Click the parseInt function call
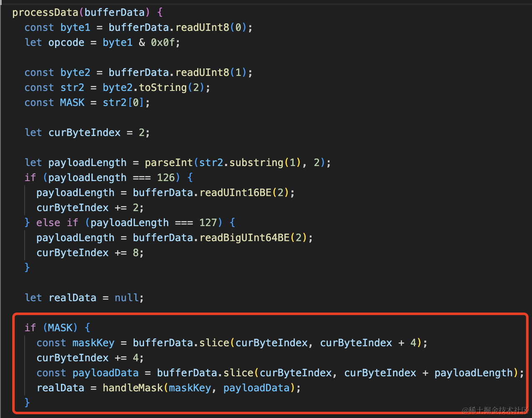This screenshot has width=532, height=418. pos(169,163)
